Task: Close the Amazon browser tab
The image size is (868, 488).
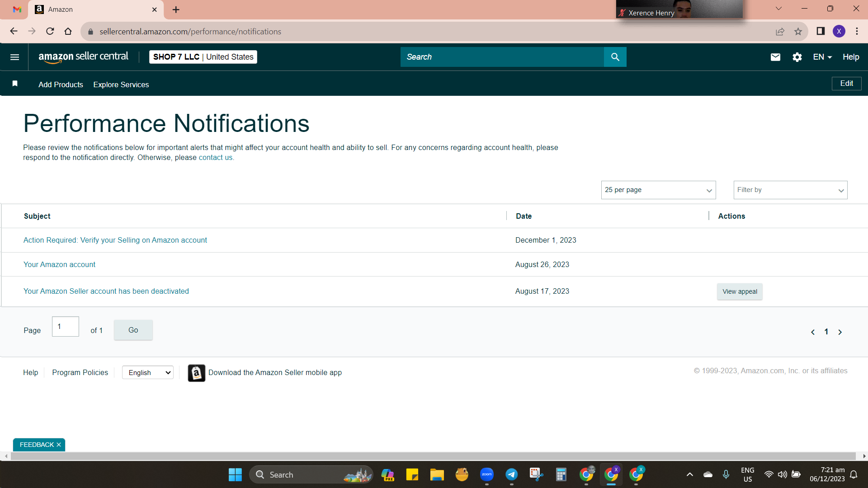Action: (x=154, y=9)
